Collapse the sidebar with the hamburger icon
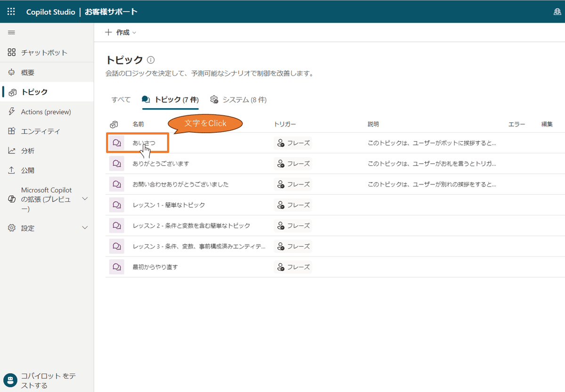 point(12,32)
